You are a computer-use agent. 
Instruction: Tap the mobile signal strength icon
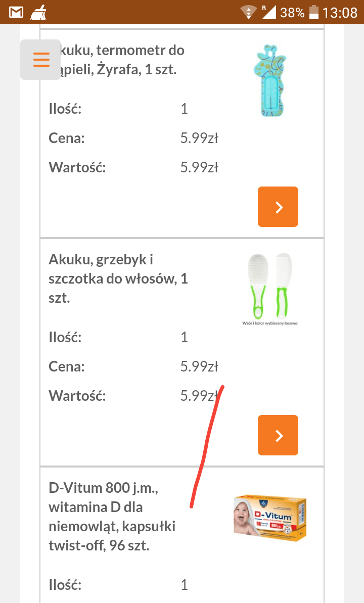(268, 12)
